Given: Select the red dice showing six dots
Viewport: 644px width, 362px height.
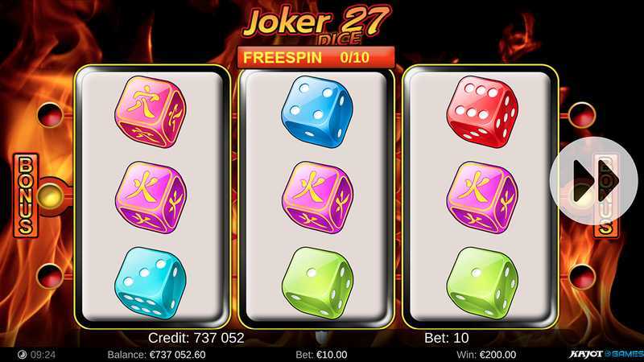Looking at the screenshot, I should pyautogui.click(x=482, y=111).
